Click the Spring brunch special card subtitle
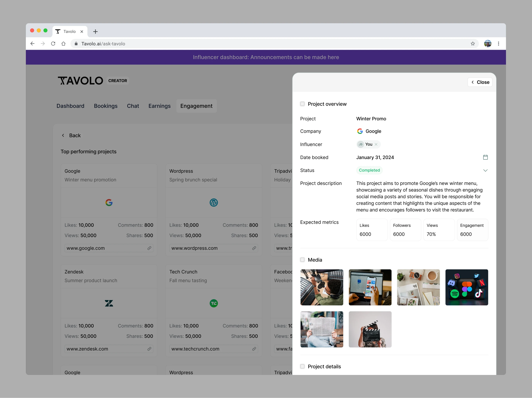 (x=193, y=180)
